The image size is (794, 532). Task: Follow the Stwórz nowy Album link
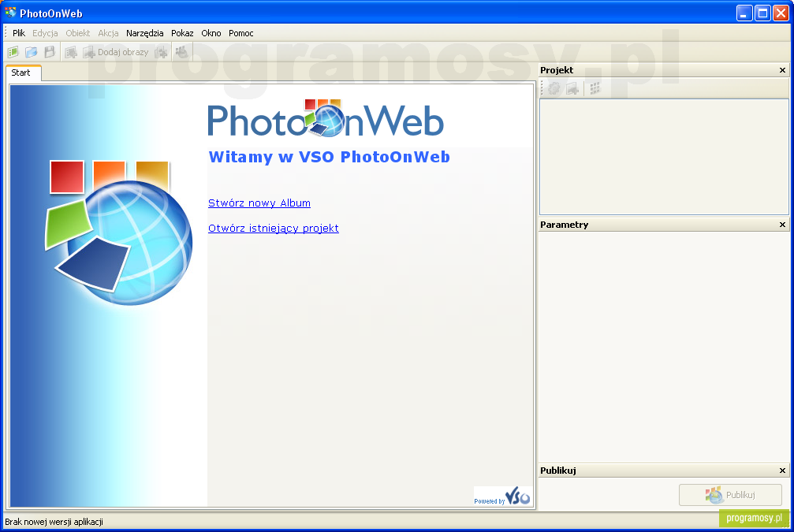point(259,203)
